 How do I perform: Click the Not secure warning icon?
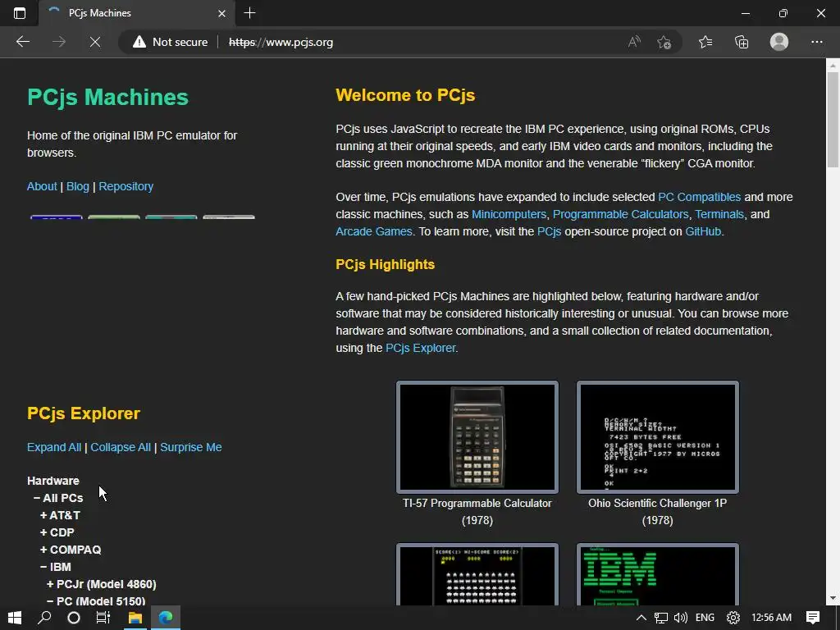139,42
